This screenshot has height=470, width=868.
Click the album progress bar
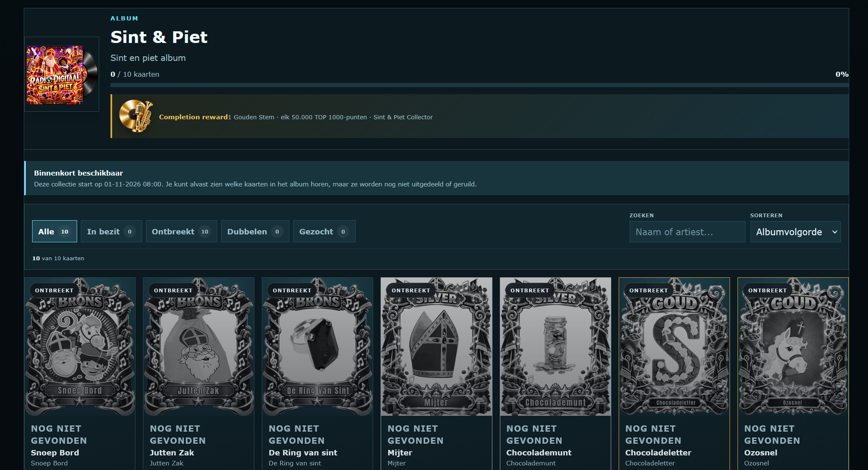pos(479,85)
